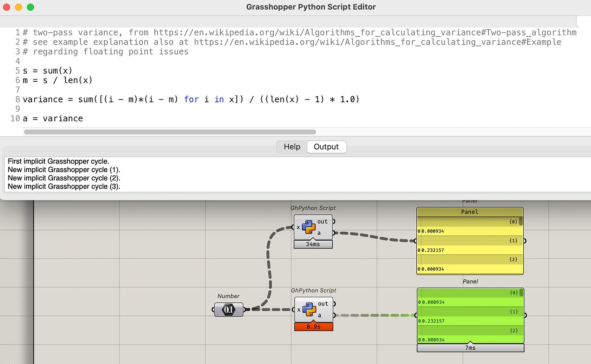Switch to the Help tab
The image size is (591, 364).
(292, 146)
